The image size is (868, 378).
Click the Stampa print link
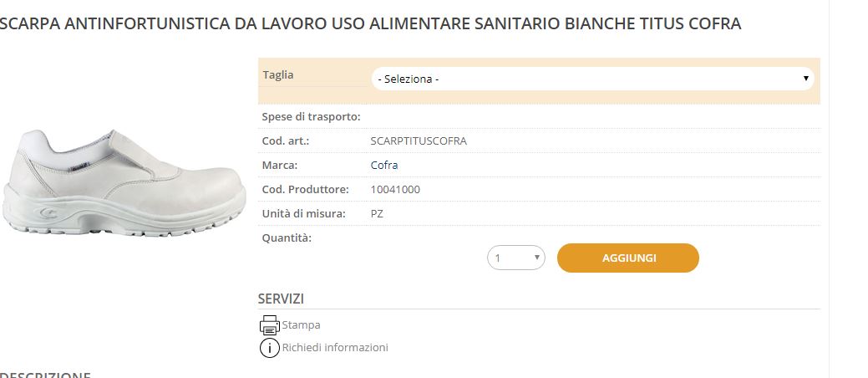[301, 325]
